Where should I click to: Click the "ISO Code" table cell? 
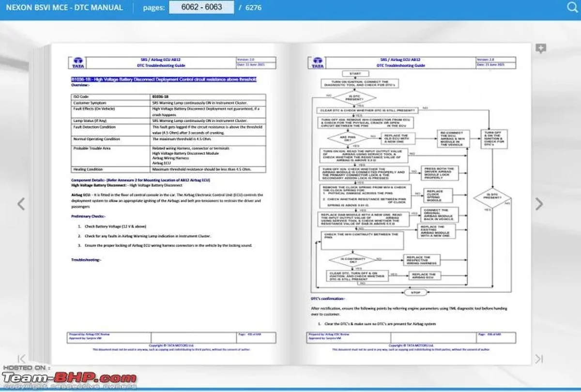click(111, 97)
